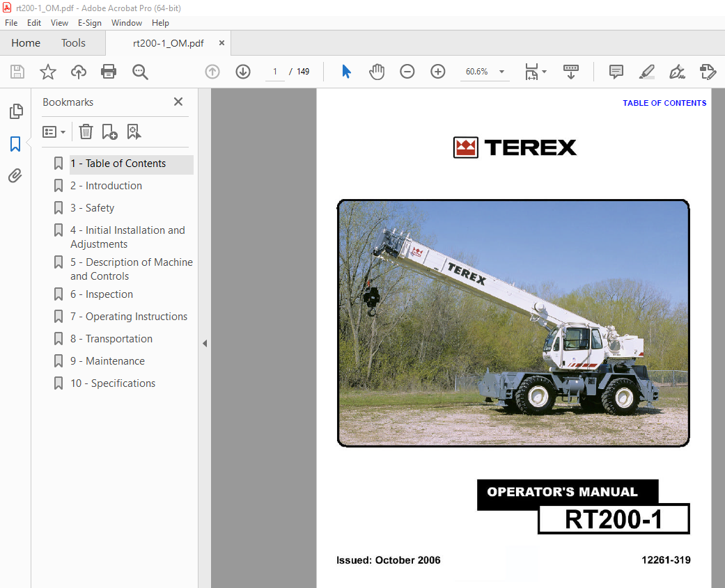
Task: Go to bookmark 9 - Maintenance
Action: [x=107, y=360]
